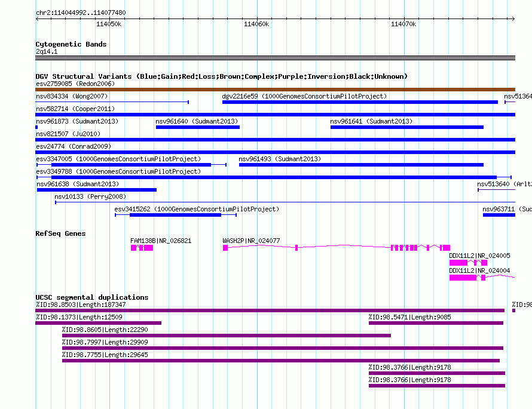The height and width of the screenshot is (409, 532).
Task: Click the nsv582714 (Cooper2011) variant label
Action: click(75, 109)
